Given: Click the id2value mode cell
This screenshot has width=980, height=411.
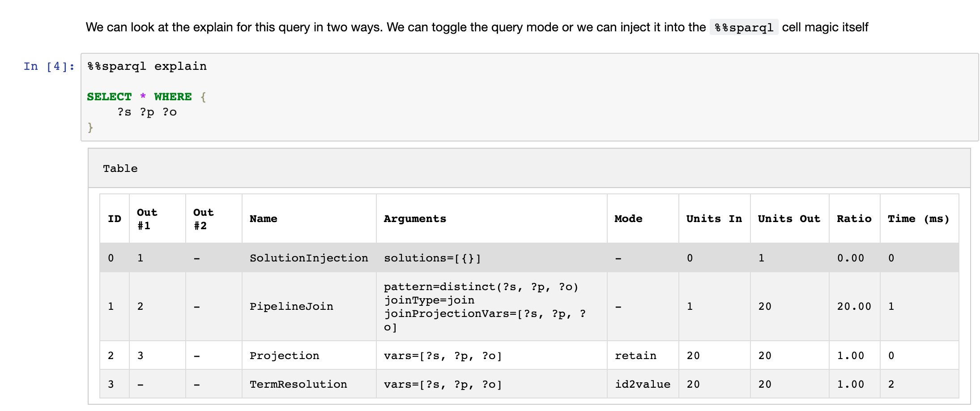Looking at the screenshot, I should pyautogui.click(x=642, y=385).
